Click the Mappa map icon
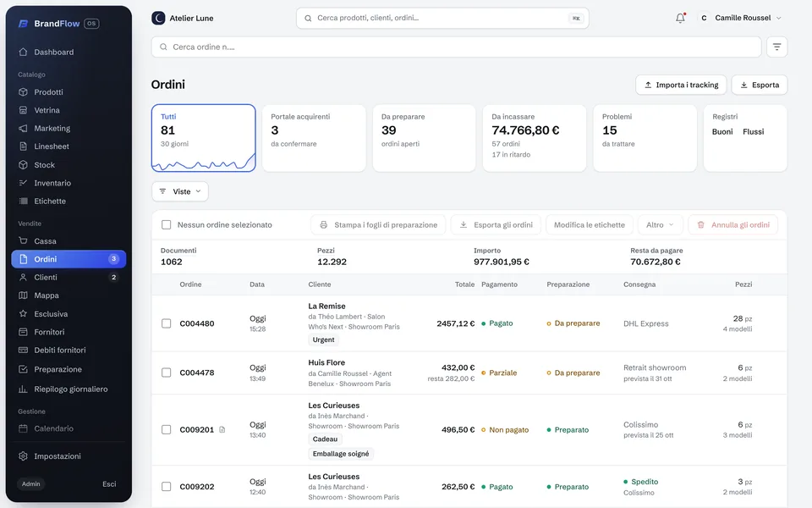Image resolution: width=812 pixels, height=508 pixels. pos(23,295)
